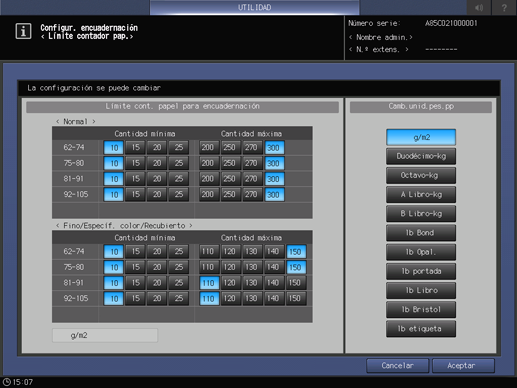Select lb portada weight unit
The height and width of the screenshot is (388, 517).
coord(421,271)
